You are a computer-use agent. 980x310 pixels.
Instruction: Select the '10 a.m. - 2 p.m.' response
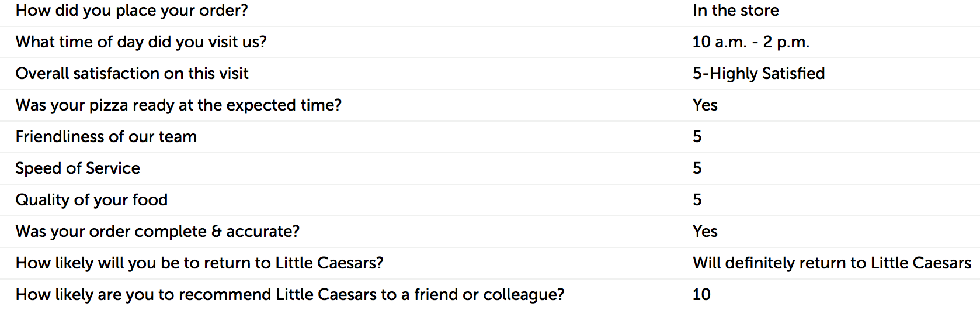[x=751, y=42]
